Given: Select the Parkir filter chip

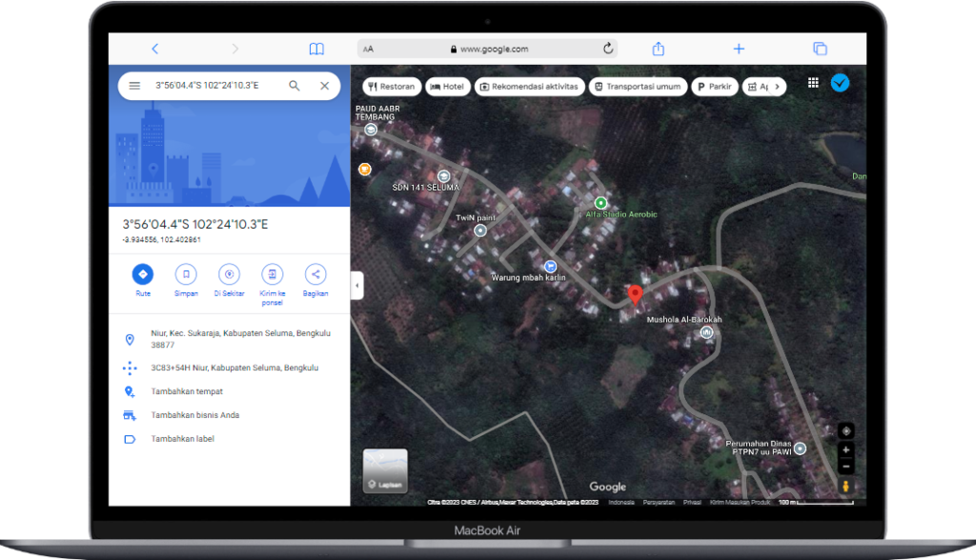Looking at the screenshot, I should tap(715, 87).
